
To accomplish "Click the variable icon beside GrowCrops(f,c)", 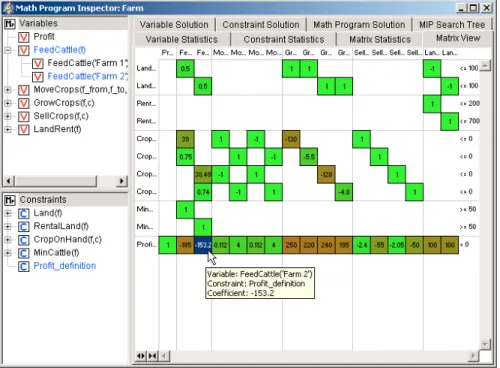I will tap(24, 103).
